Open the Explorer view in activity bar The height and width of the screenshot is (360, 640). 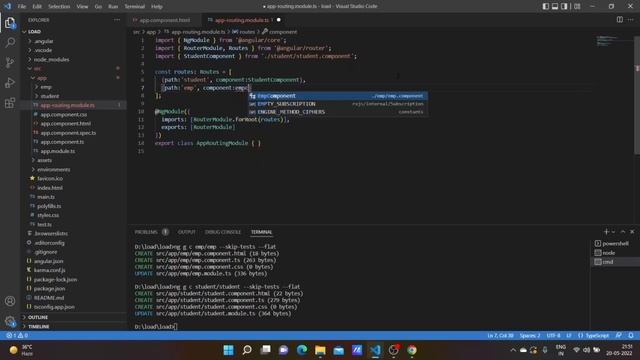point(10,23)
